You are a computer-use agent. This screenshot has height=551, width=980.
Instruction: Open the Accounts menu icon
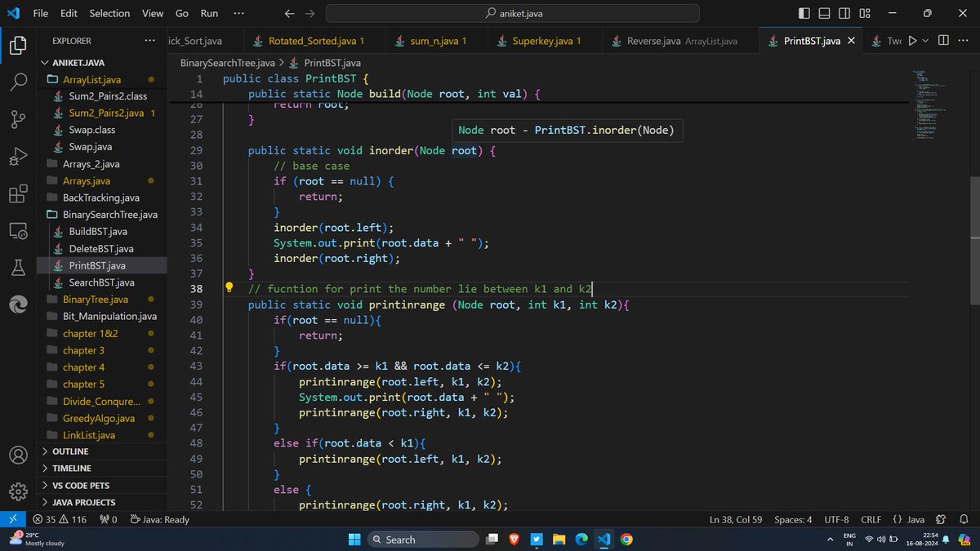coord(18,455)
